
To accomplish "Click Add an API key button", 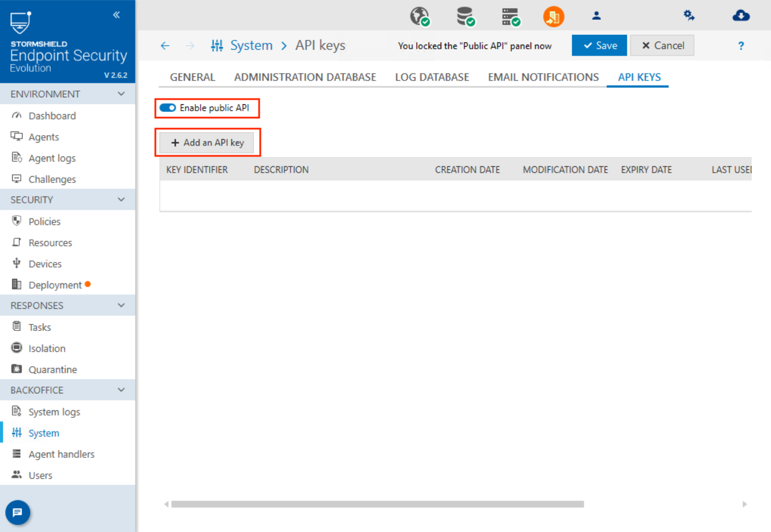I will [207, 143].
